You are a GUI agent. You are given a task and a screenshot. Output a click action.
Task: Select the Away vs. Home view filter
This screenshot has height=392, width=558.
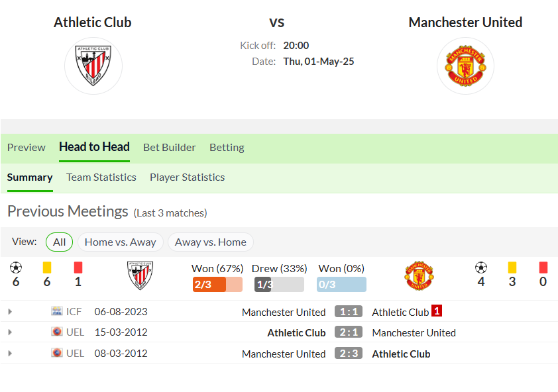[x=211, y=242]
